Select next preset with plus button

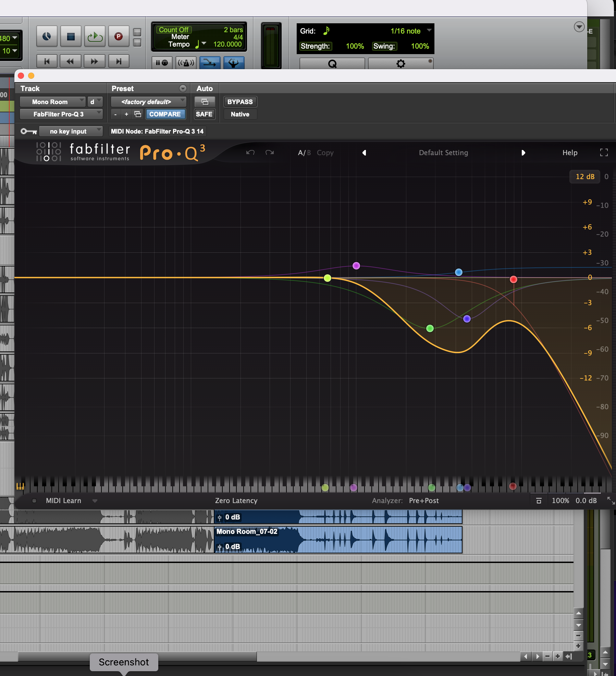pos(126,114)
